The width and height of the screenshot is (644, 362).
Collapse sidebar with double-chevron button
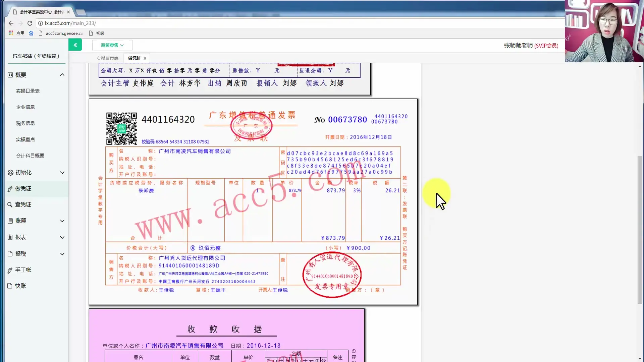(75, 45)
